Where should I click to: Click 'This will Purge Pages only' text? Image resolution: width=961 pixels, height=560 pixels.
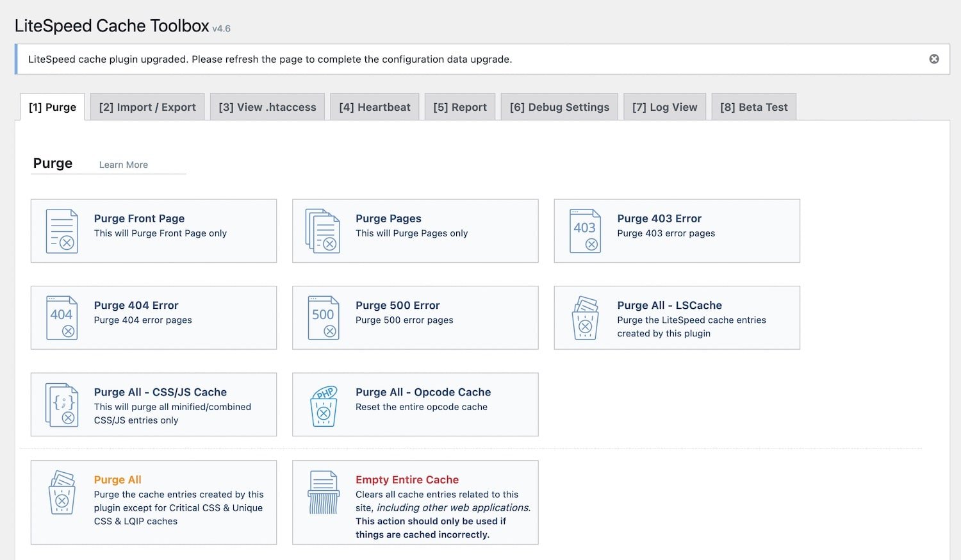pos(412,233)
